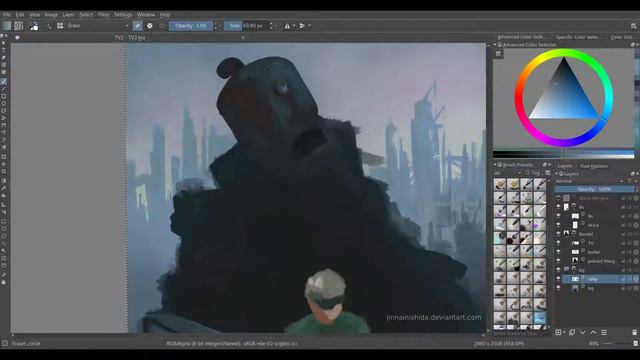Toggle preserve alpha button

pyautogui.click(x=150, y=26)
